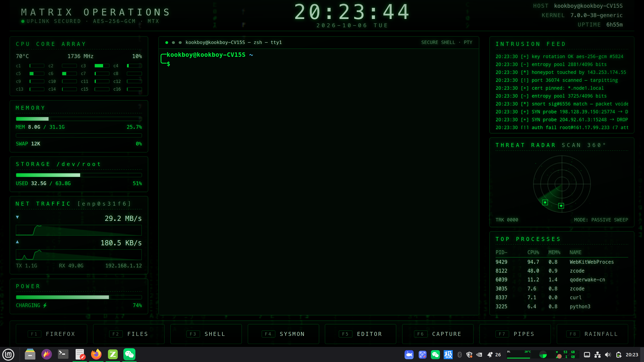
Task: Click the threat radar scan display
Action: pos(562,184)
